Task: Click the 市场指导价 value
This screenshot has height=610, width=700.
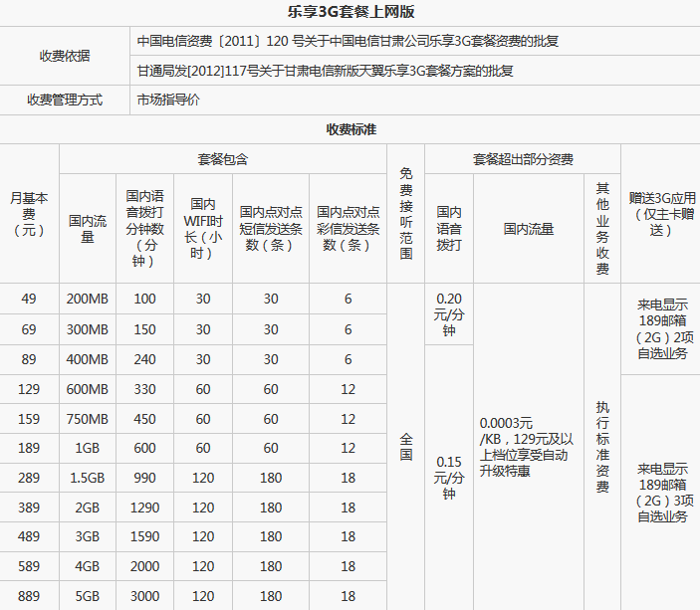Action: (168, 100)
